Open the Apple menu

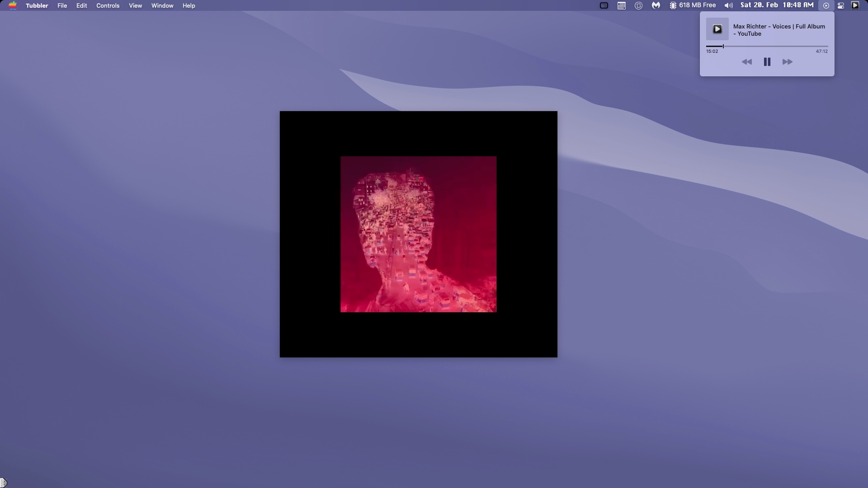pos(13,5)
